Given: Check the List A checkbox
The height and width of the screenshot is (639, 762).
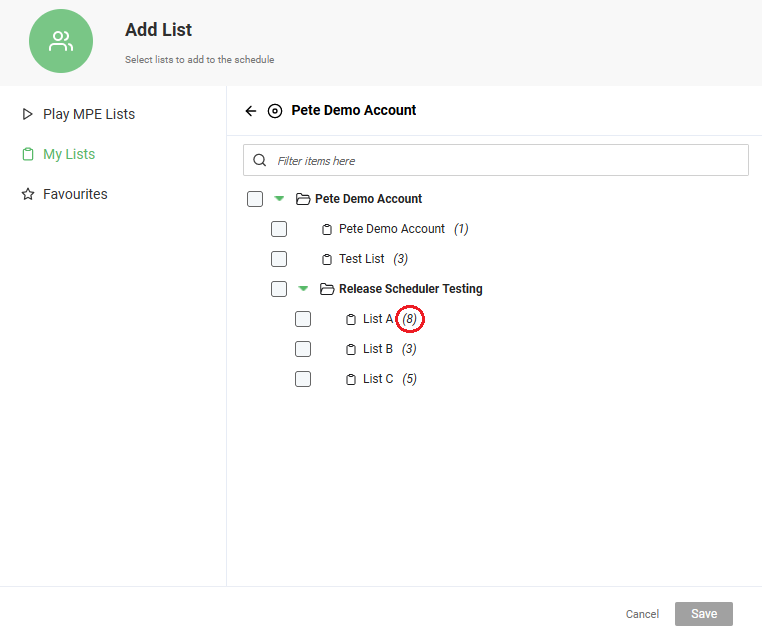Looking at the screenshot, I should (303, 319).
